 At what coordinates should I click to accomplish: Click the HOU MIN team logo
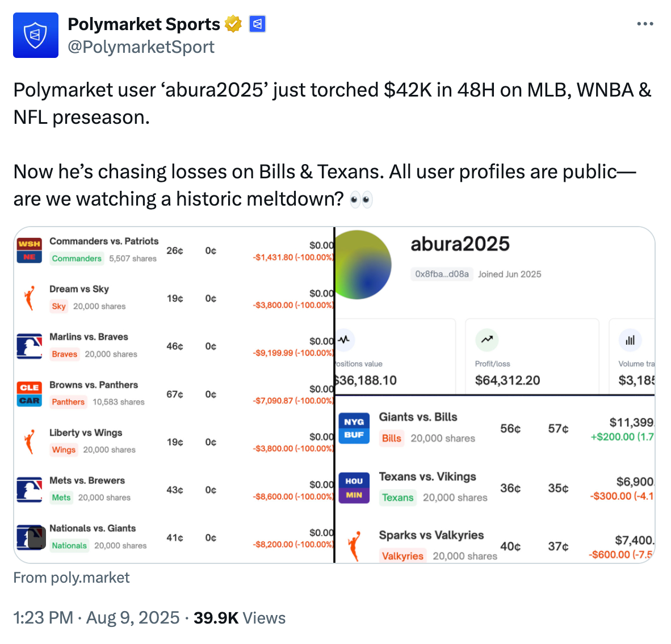[x=354, y=488]
